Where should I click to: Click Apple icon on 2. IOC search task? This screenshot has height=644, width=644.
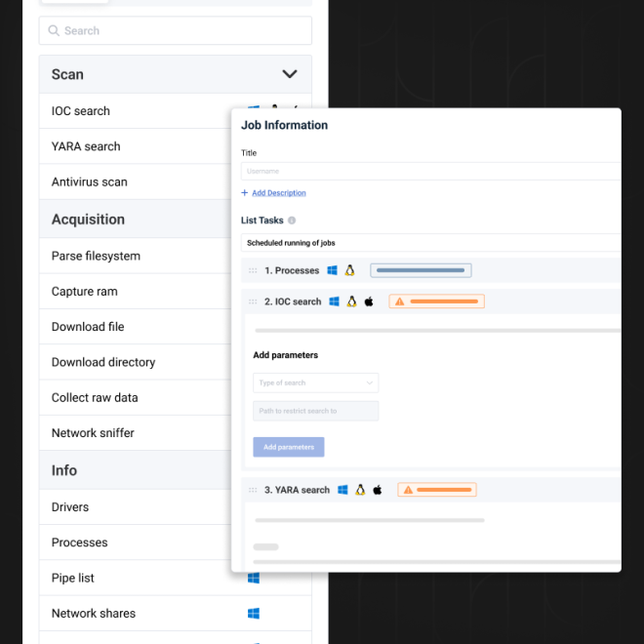(x=369, y=302)
